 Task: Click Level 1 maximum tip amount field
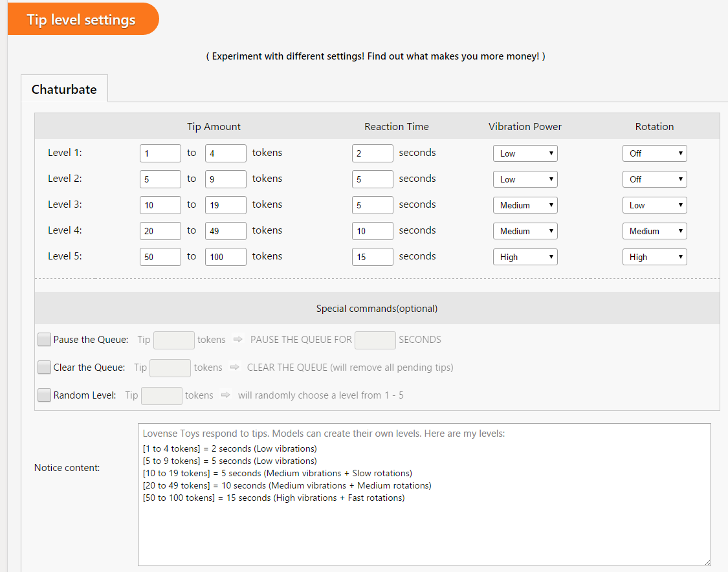click(x=226, y=153)
